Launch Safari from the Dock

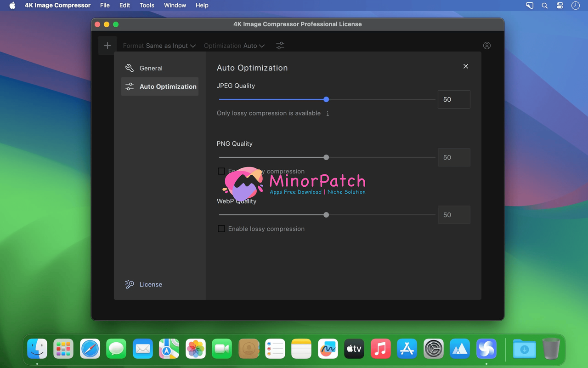[x=90, y=349]
